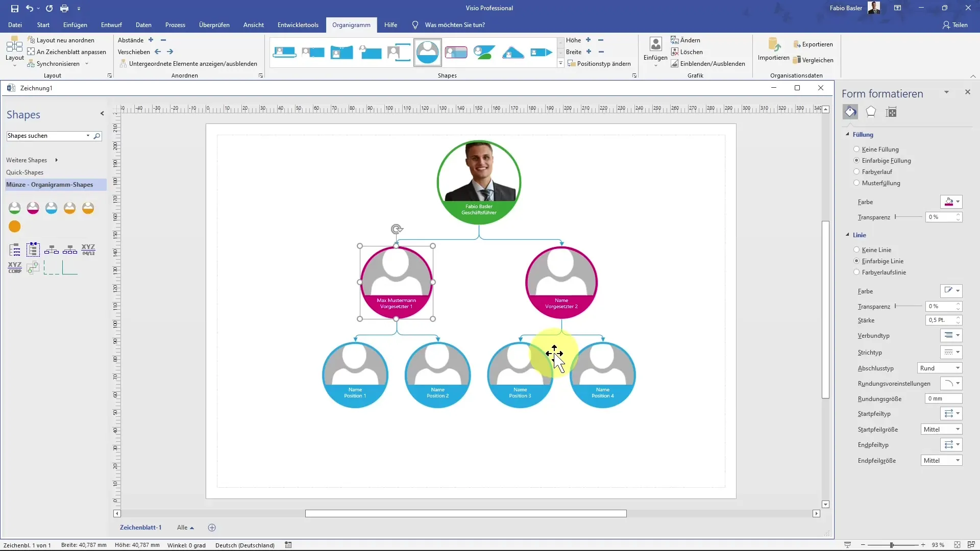
Task: Open Startpfeilgröße Mittel dropdown
Action: click(942, 429)
